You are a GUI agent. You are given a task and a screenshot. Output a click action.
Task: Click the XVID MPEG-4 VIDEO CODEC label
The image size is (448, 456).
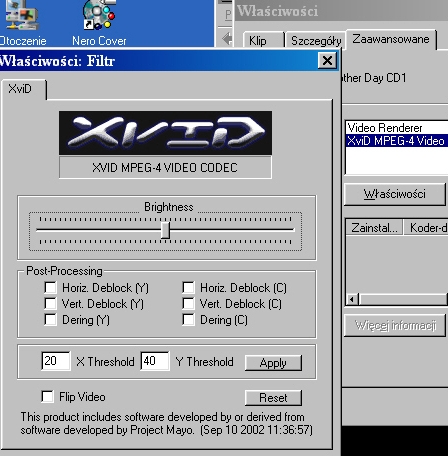(x=165, y=168)
